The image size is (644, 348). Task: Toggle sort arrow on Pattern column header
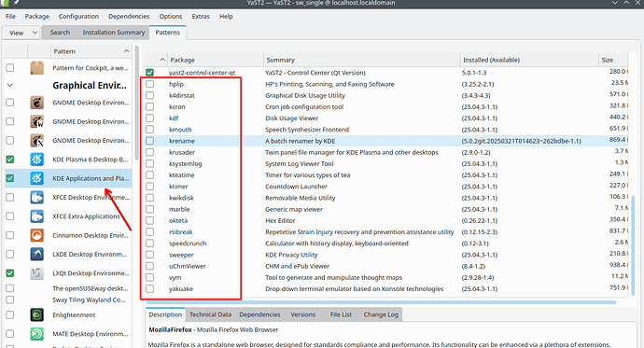[126, 51]
